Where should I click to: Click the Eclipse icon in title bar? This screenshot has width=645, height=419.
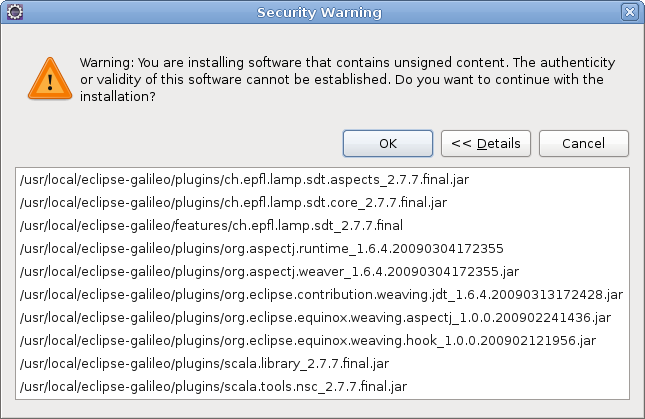(x=15, y=12)
